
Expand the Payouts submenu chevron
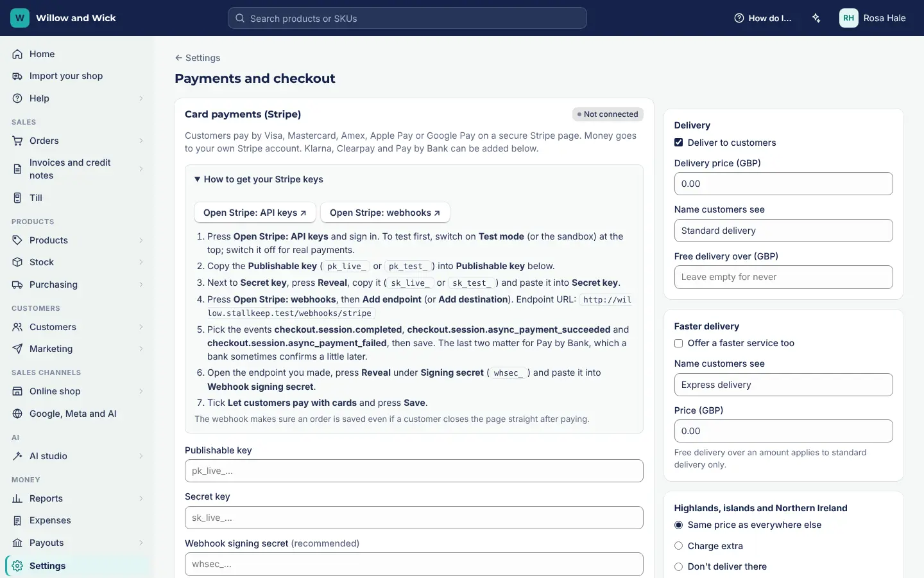[141, 543]
